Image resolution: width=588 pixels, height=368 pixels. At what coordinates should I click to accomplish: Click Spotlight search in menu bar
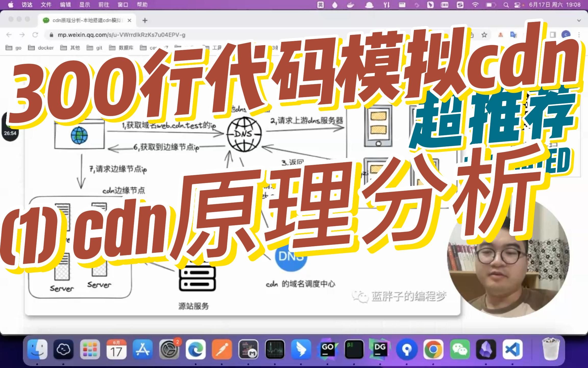tap(506, 5)
